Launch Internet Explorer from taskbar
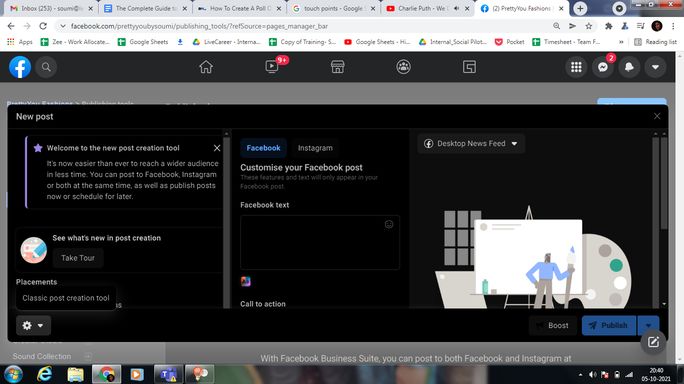684x384 pixels. click(44, 374)
